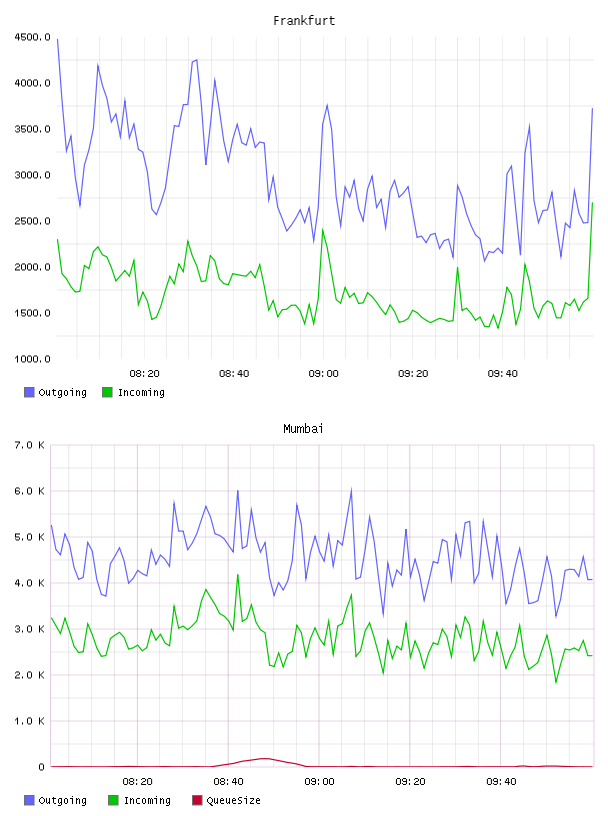This screenshot has width=608, height=816.
Task: Select the QueueSize legend label
Action: pos(233,801)
